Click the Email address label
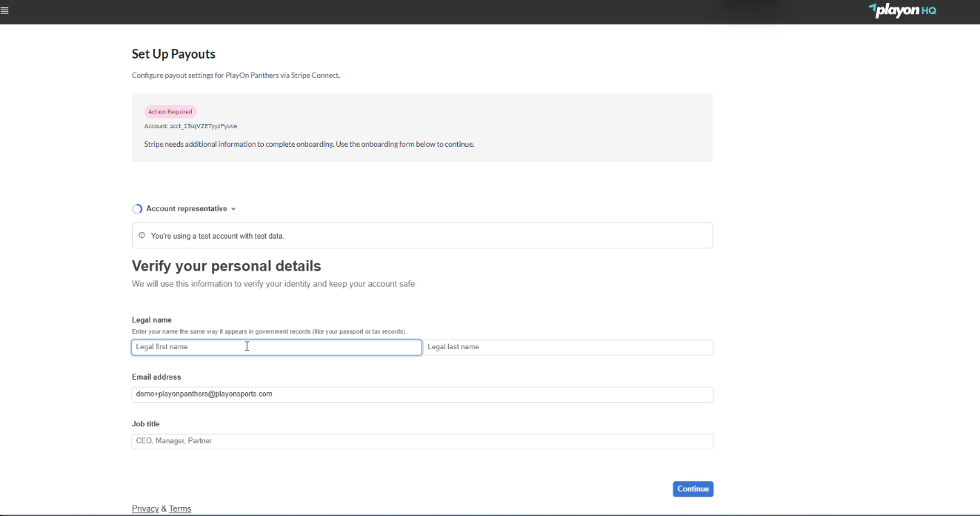 coord(156,377)
